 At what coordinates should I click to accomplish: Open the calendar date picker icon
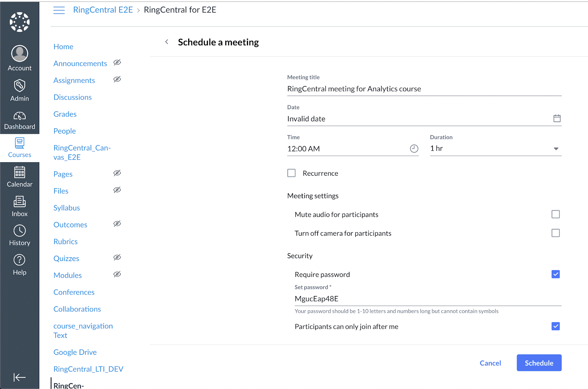[557, 118]
